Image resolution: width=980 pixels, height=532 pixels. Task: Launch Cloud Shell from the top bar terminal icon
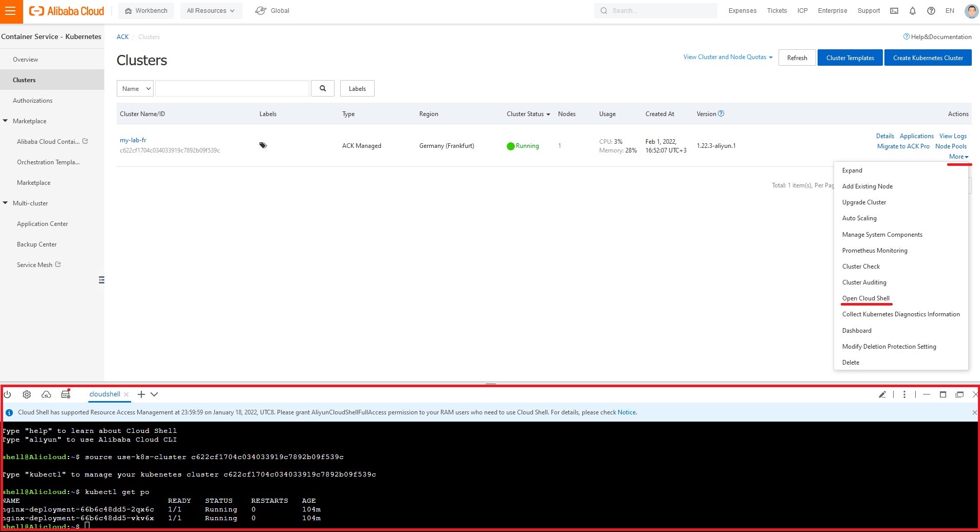coord(894,11)
